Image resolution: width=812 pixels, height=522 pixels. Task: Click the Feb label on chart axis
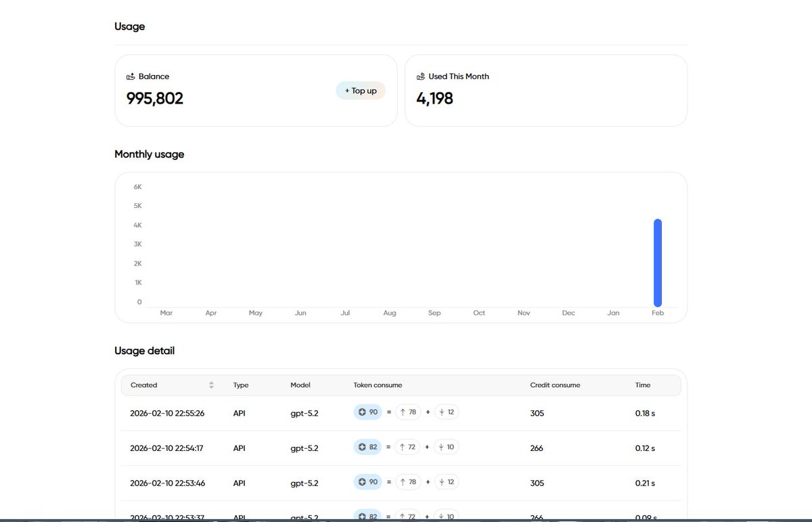pos(658,313)
